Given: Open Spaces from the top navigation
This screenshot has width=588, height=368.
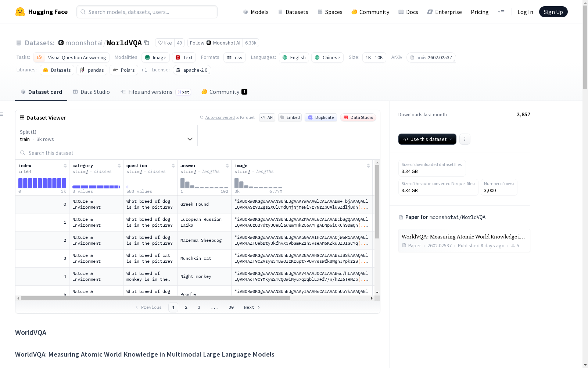Looking at the screenshot, I should (x=330, y=12).
